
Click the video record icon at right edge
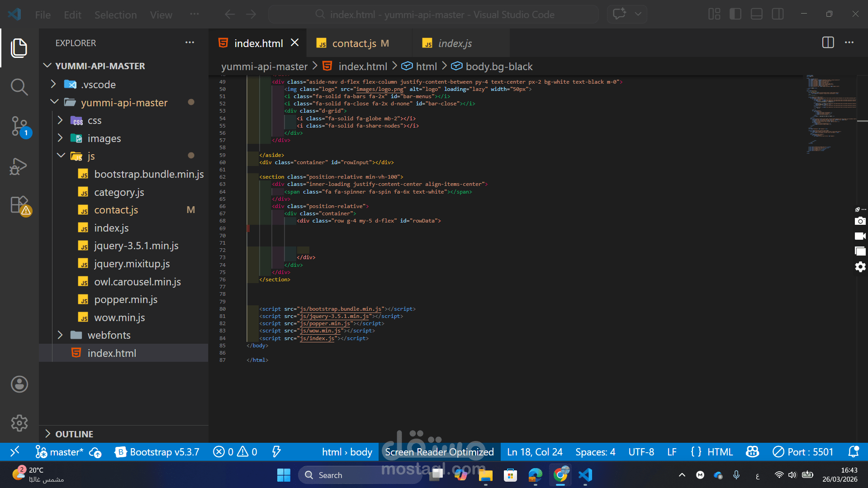(x=860, y=236)
